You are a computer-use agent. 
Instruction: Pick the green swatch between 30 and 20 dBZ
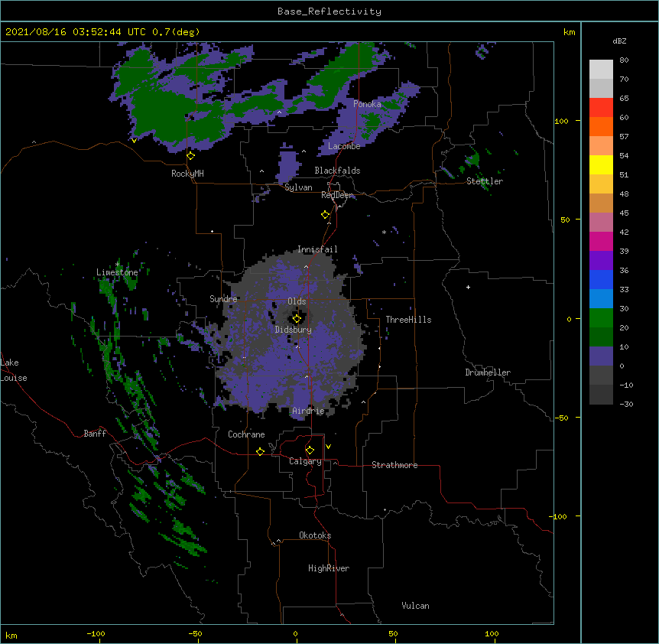coord(601,318)
